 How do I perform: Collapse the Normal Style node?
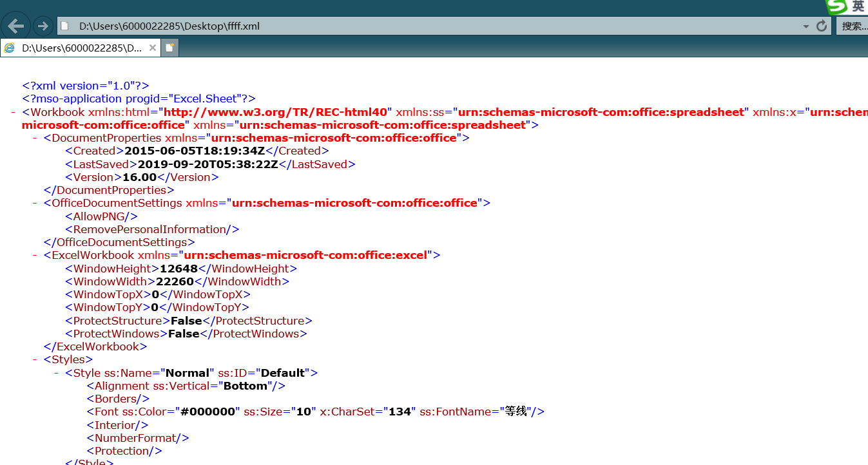(x=55, y=372)
